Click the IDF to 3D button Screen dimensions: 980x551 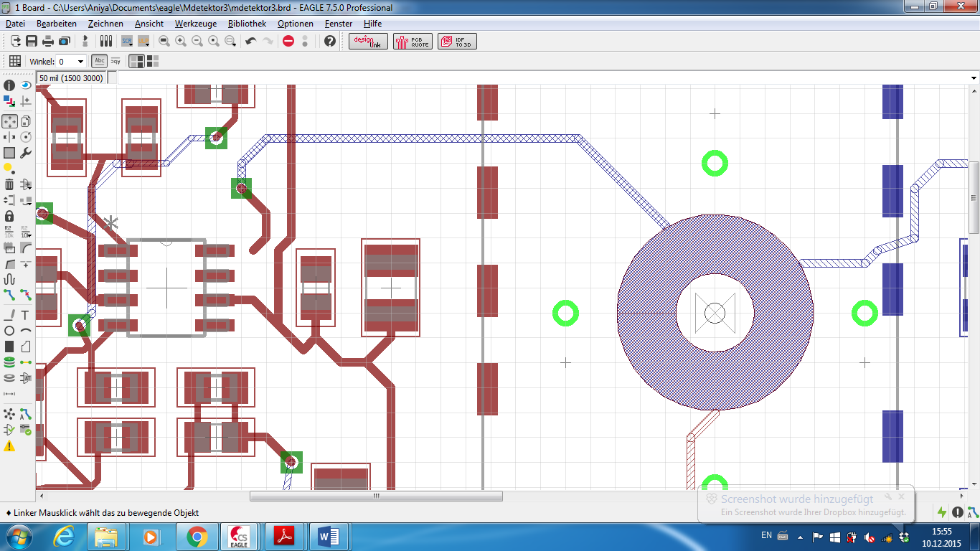click(x=457, y=41)
